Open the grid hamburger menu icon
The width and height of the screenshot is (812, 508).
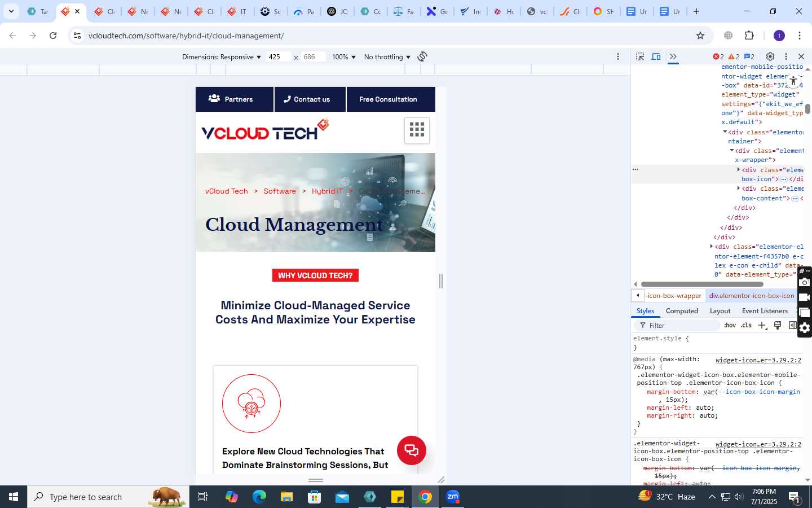417,130
